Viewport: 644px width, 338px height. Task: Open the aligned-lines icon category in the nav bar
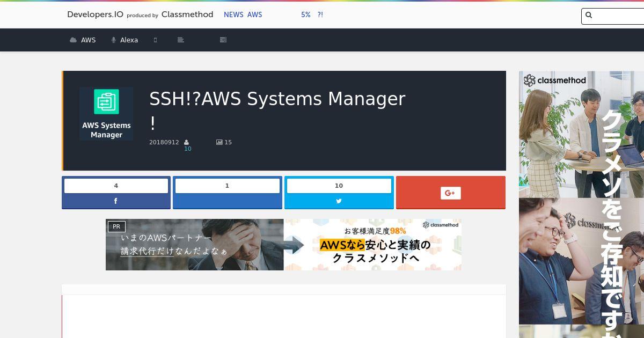tap(180, 40)
